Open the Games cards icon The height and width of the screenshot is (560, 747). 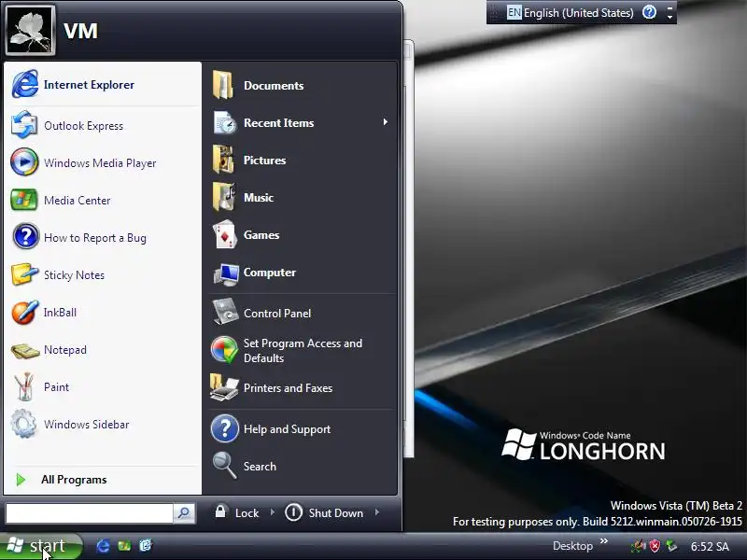[225, 234]
